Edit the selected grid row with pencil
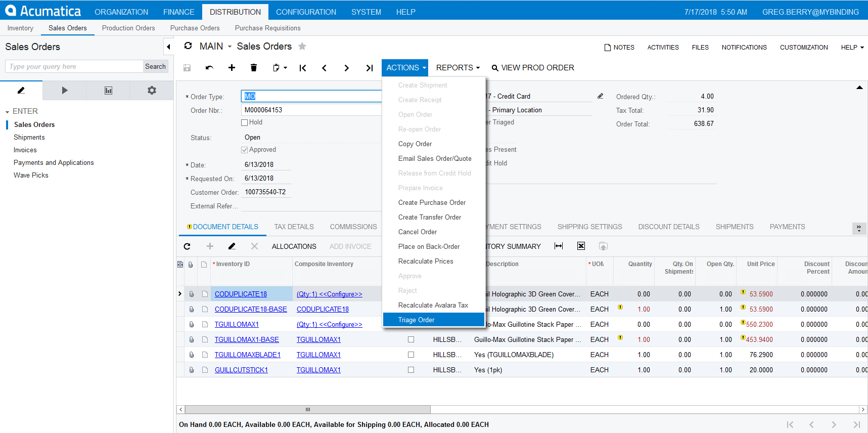The width and height of the screenshot is (868, 433). pos(232,246)
